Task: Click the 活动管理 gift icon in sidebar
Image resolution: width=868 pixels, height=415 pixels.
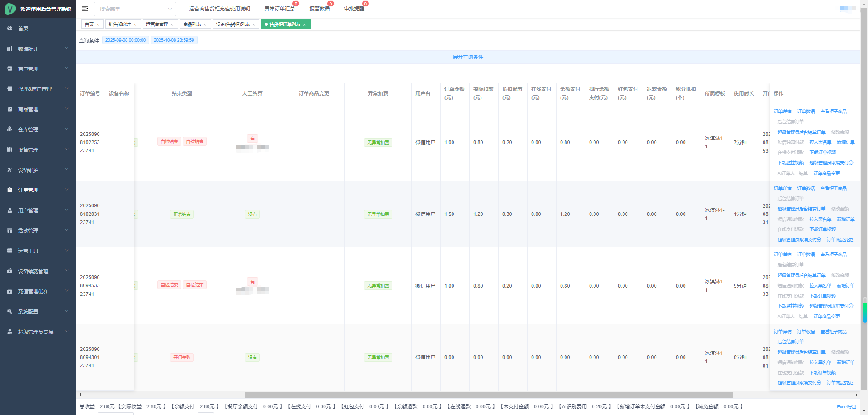Action: pyautogui.click(x=10, y=230)
